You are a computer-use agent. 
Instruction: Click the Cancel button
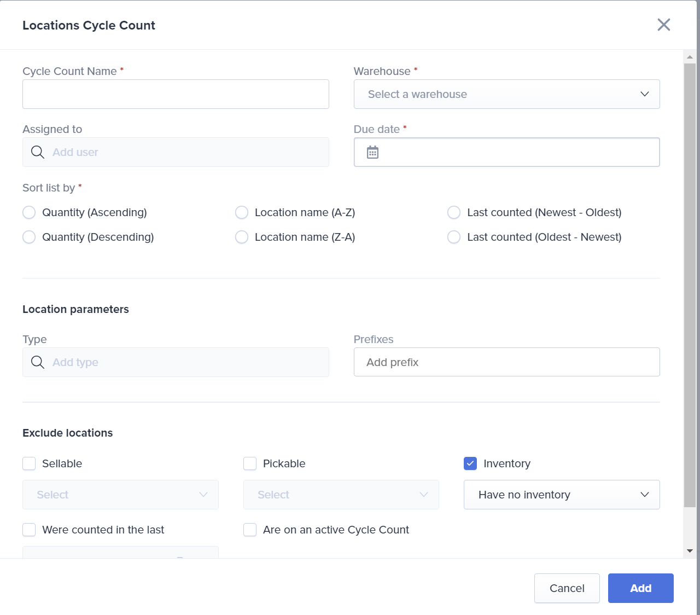coord(567,588)
